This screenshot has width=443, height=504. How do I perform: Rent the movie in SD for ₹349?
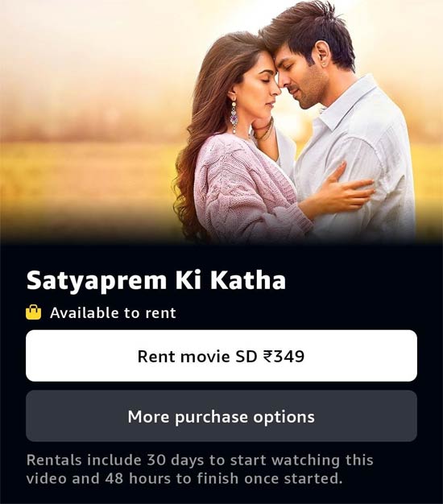pyautogui.click(x=221, y=356)
